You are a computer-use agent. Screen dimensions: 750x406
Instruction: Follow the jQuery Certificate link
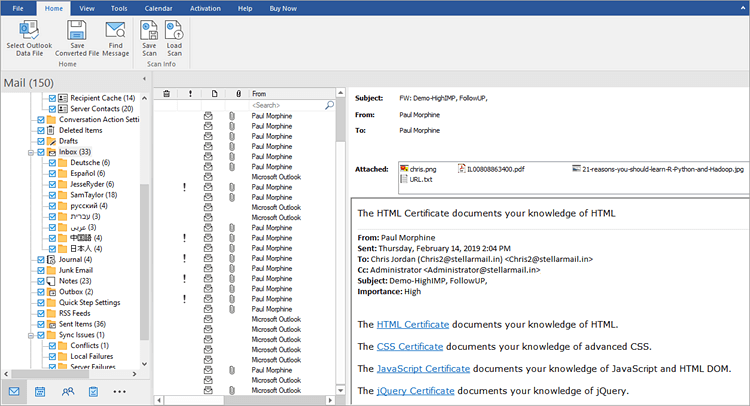(414, 389)
